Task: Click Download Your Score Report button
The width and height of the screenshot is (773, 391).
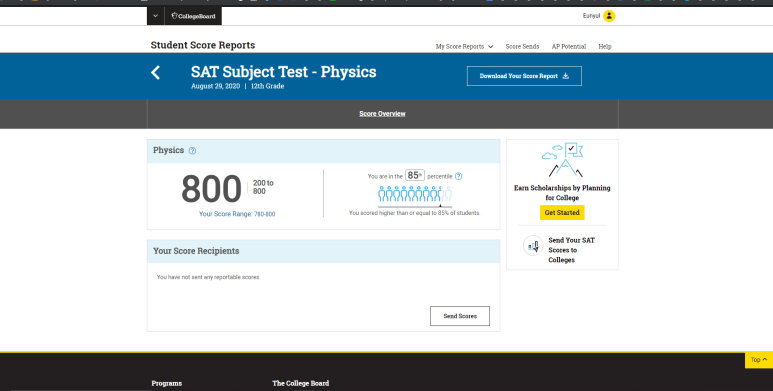Action: (524, 76)
